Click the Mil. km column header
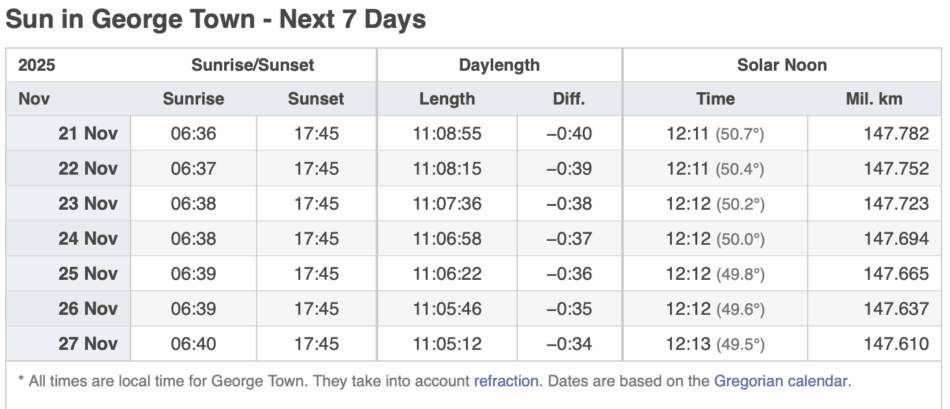This screenshot has width=950, height=409. click(x=874, y=99)
